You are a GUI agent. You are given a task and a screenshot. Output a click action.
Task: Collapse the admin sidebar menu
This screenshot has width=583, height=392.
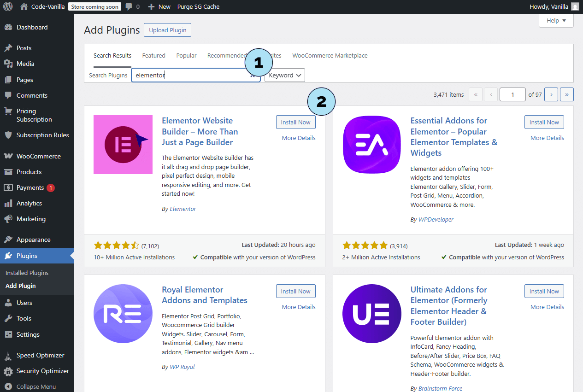(x=36, y=386)
